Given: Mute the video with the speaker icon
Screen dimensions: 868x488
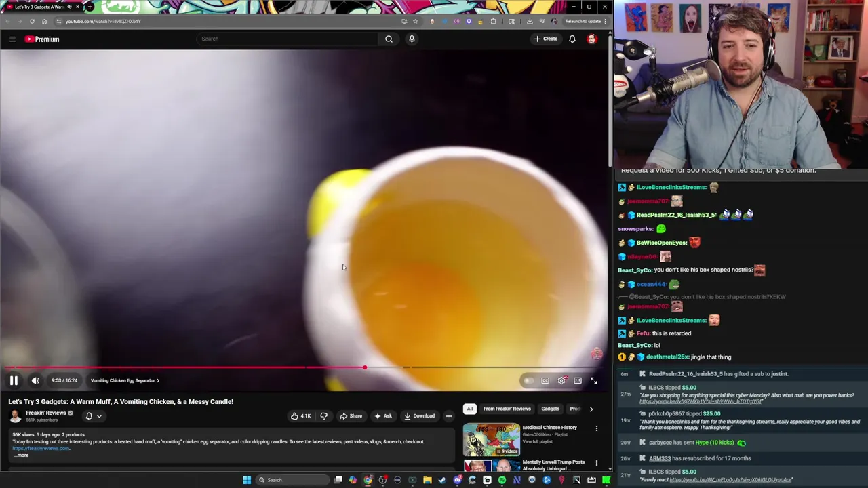Looking at the screenshot, I should pos(35,380).
